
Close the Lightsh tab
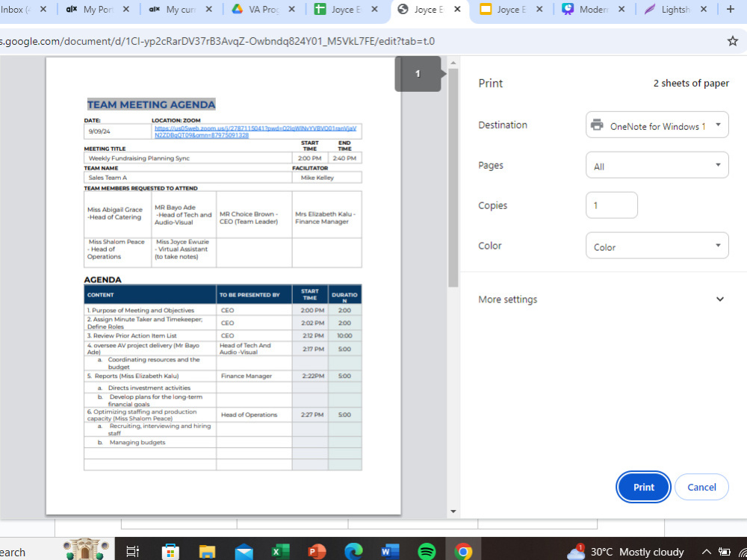pyautogui.click(x=704, y=9)
